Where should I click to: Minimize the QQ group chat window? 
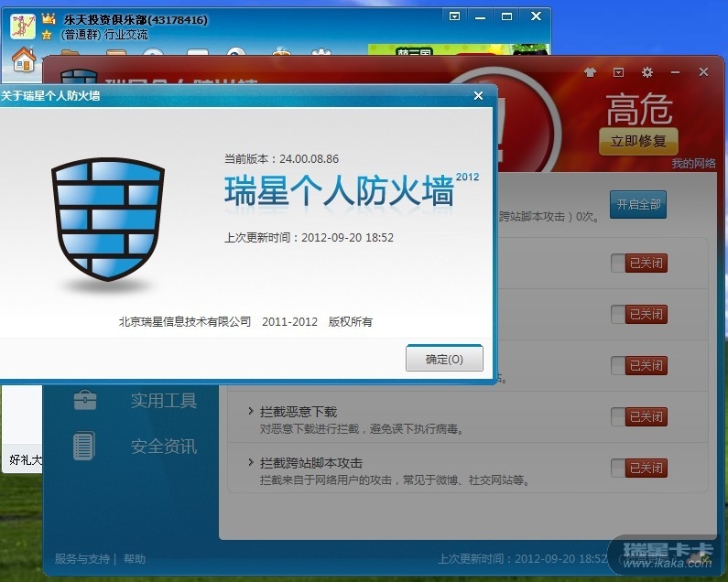point(480,16)
